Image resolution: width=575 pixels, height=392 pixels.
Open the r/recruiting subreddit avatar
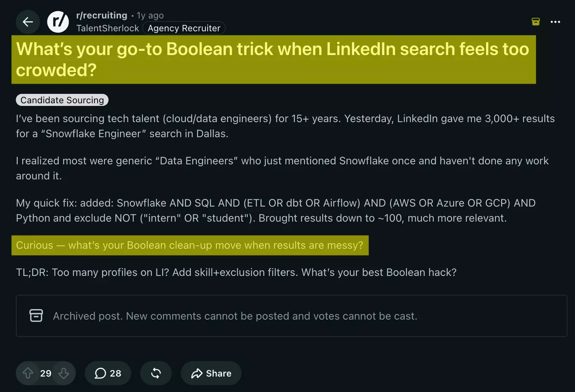[58, 22]
